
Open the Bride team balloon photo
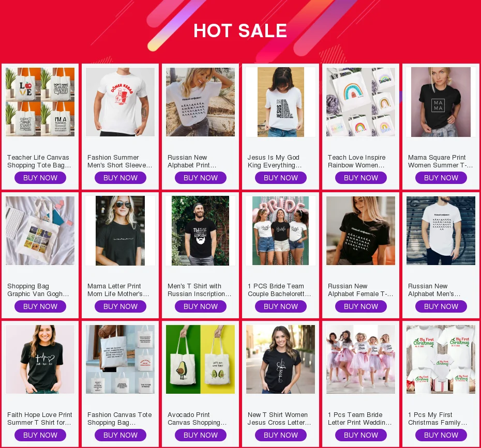coord(281,230)
